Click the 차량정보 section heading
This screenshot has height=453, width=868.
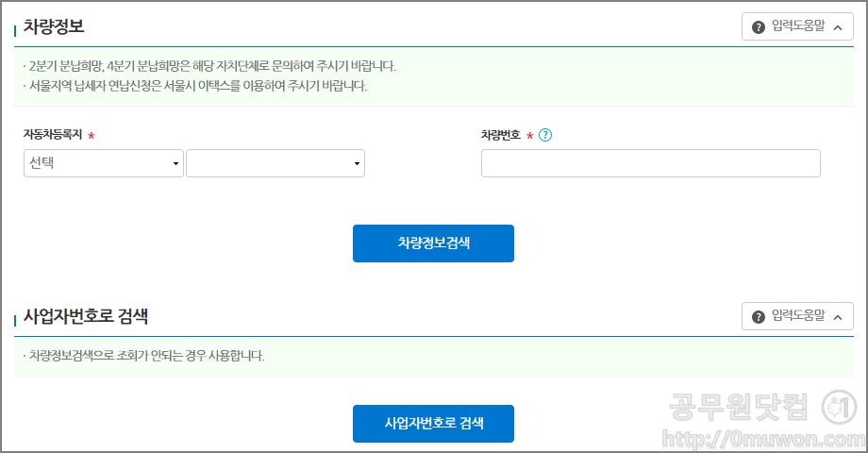click(54, 26)
